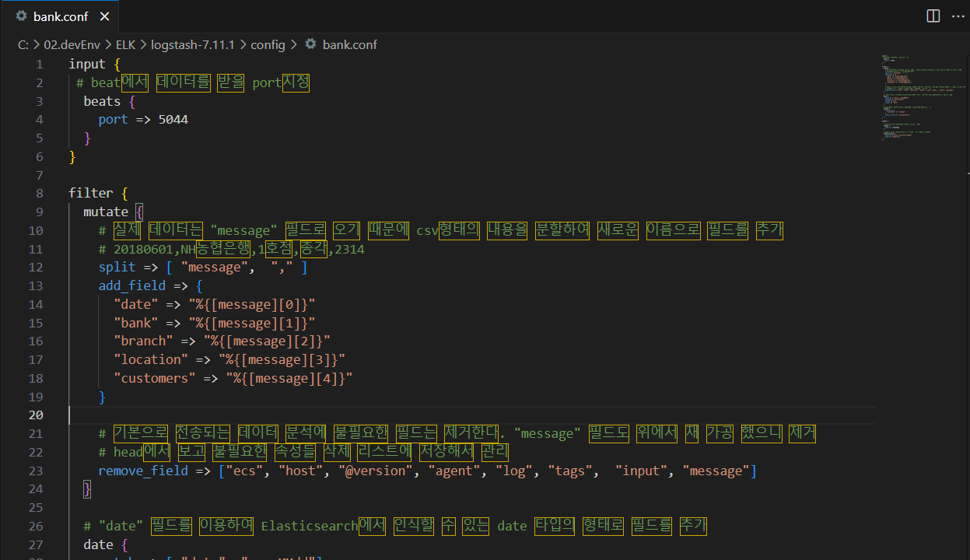Image resolution: width=970 pixels, height=560 pixels.
Task: Select line number 20 in the gutter
Action: 36,415
